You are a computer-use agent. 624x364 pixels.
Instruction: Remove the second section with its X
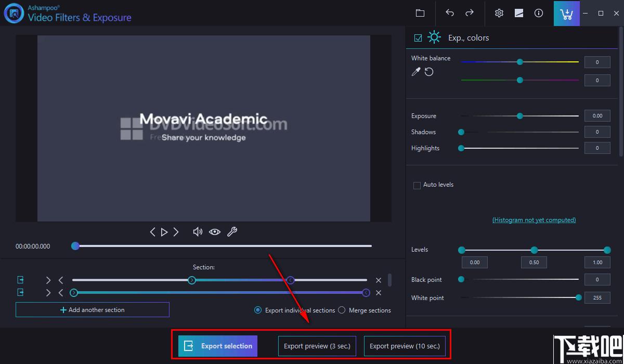coord(379,293)
